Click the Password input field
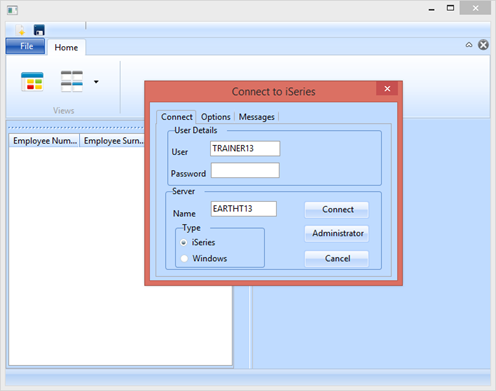496x391 pixels. click(x=245, y=170)
